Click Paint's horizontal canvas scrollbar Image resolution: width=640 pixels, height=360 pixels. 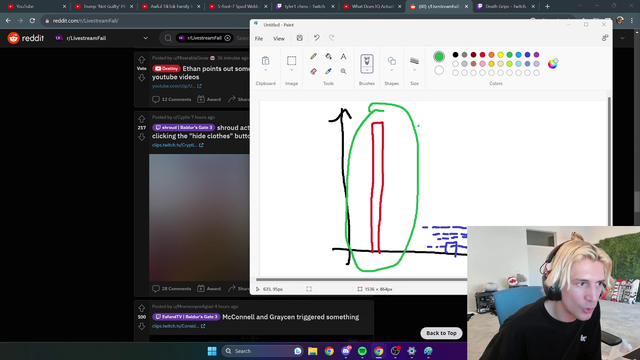362,280
